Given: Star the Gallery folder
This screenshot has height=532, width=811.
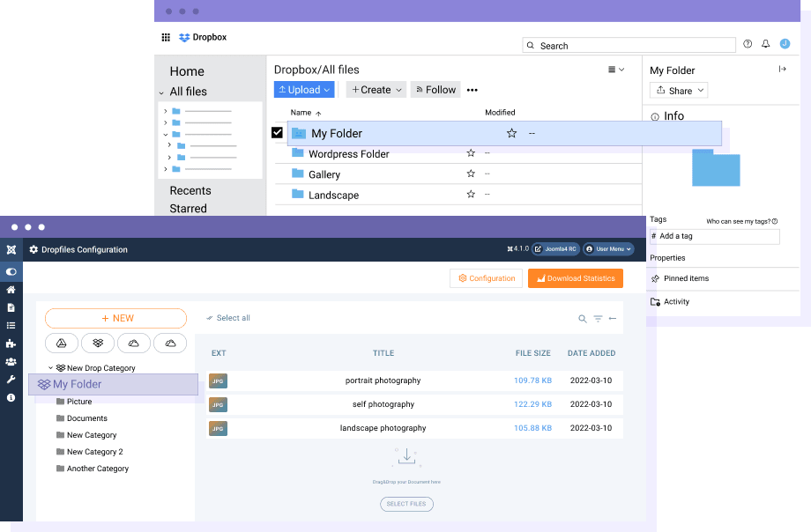Looking at the screenshot, I should (x=471, y=174).
